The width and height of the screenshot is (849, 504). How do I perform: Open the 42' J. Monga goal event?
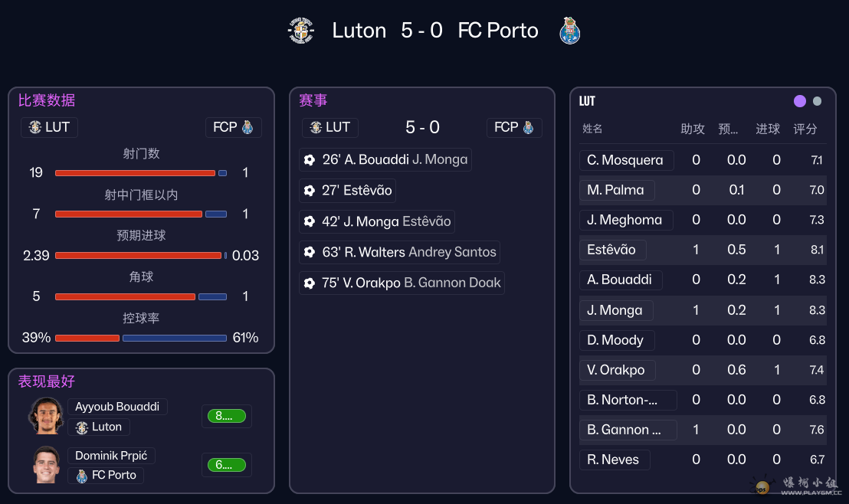[378, 221]
